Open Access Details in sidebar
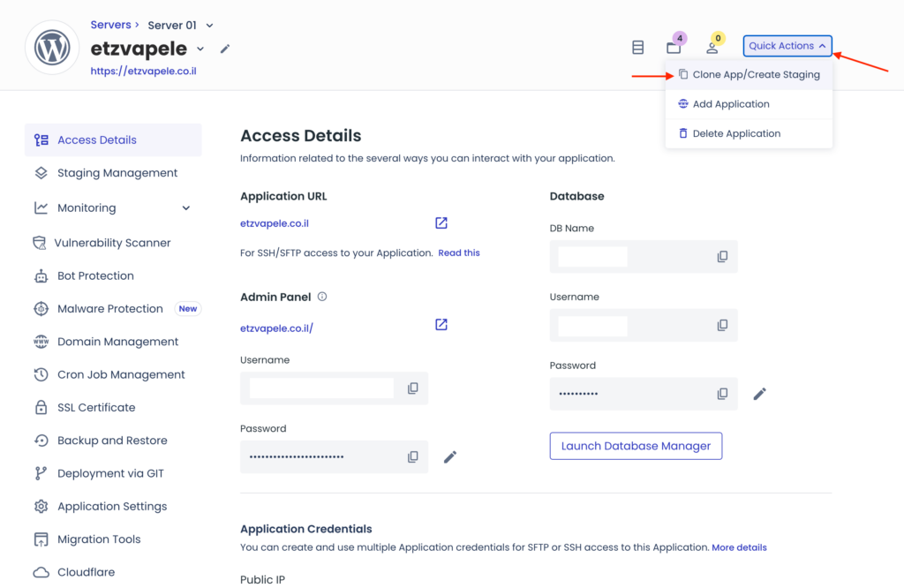This screenshot has height=588, width=904. (x=113, y=140)
